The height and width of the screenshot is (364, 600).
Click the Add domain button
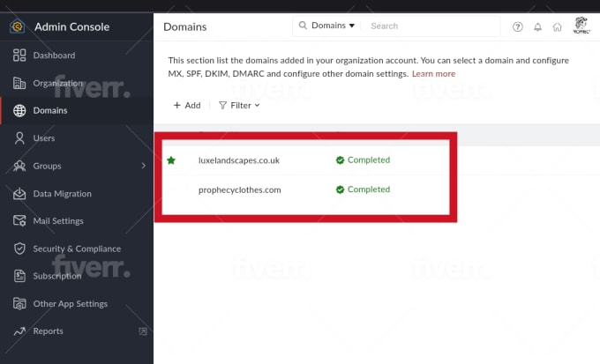187,105
